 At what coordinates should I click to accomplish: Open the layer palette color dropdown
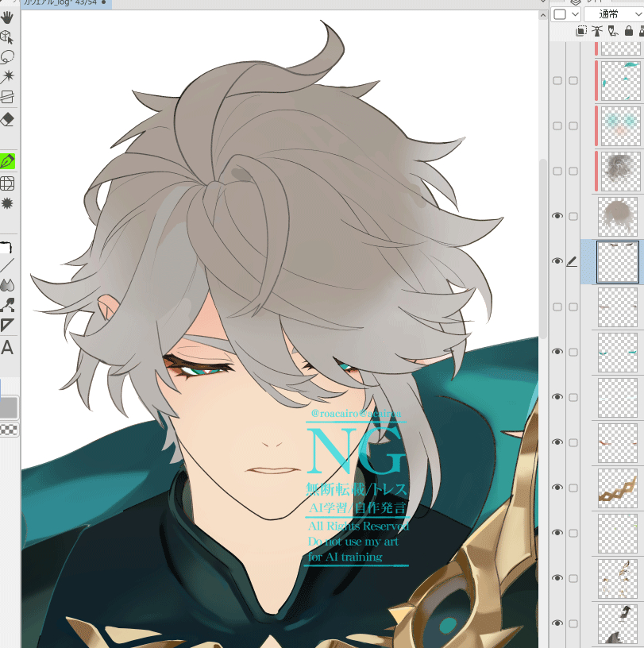click(565, 14)
